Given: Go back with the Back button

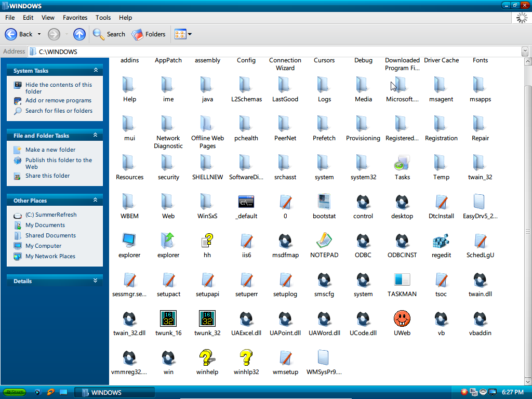Looking at the screenshot, I should (19, 34).
